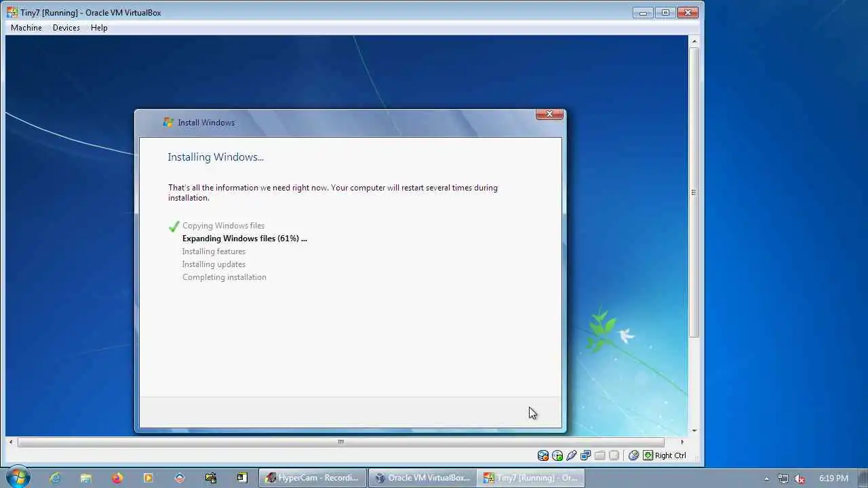Open the Windows Start menu
Image resolution: width=868 pixels, height=488 pixels.
18,478
